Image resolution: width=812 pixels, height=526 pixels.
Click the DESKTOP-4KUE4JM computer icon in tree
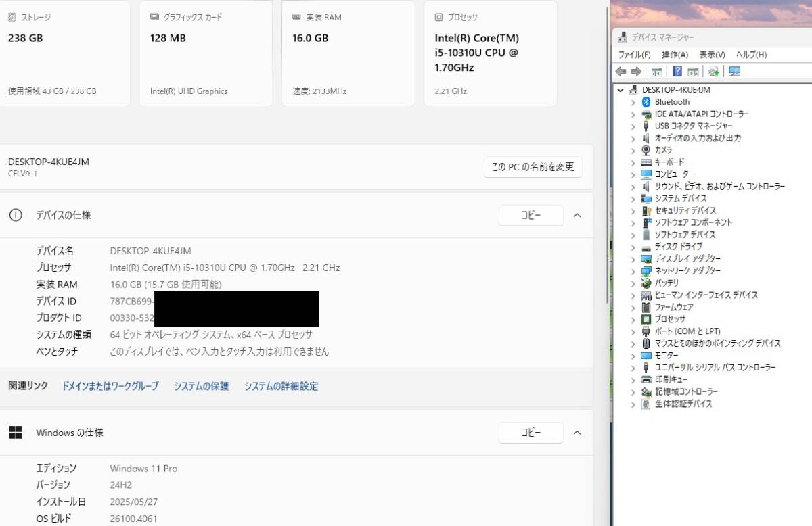pyautogui.click(x=633, y=89)
